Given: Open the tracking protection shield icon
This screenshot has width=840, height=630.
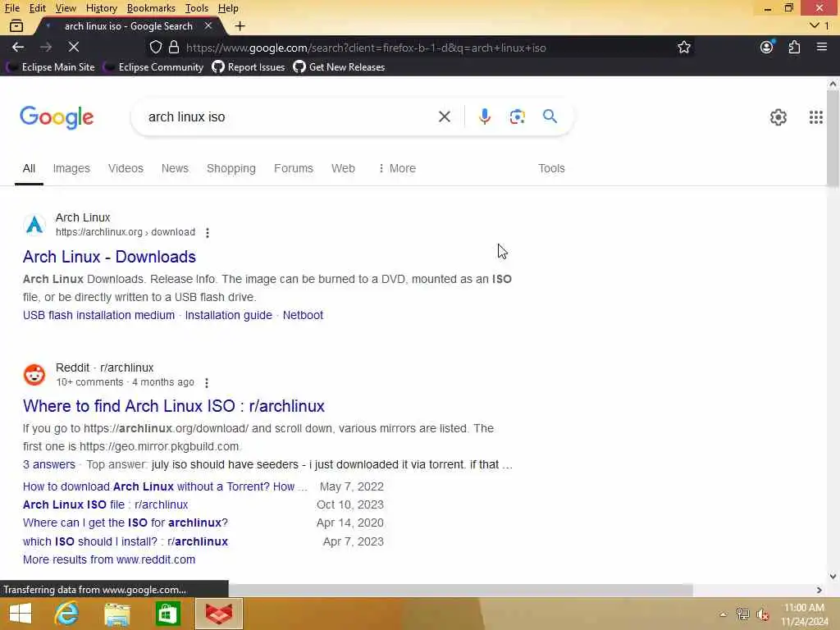Looking at the screenshot, I should pyautogui.click(x=155, y=47).
